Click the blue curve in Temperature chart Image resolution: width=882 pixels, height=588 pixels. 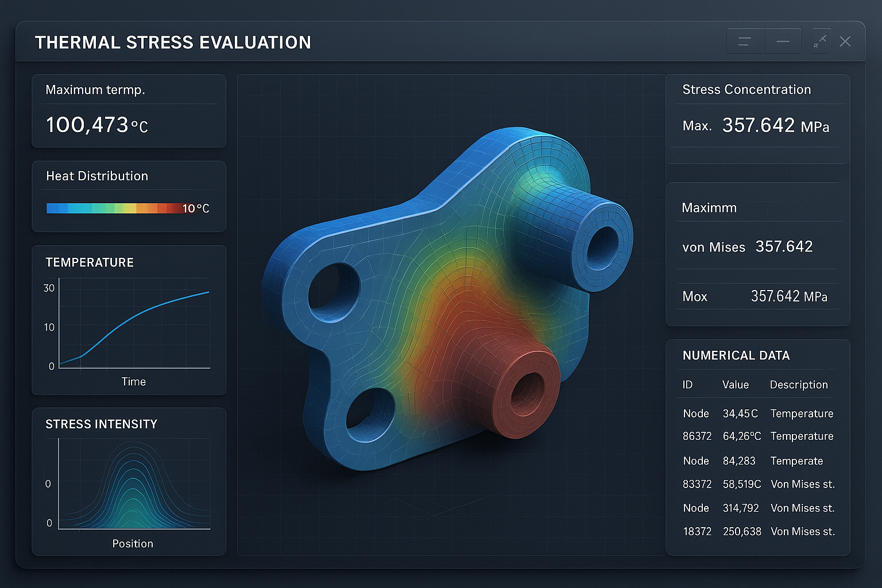(x=144, y=311)
